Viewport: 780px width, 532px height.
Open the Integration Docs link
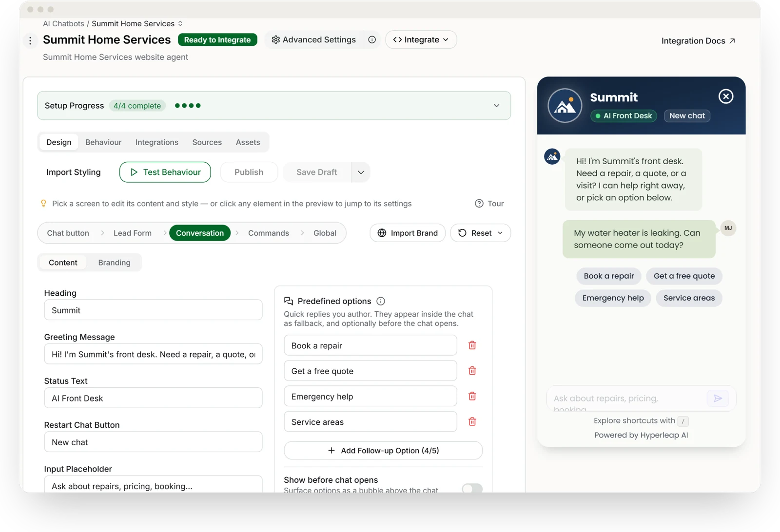click(x=698, y=41)
